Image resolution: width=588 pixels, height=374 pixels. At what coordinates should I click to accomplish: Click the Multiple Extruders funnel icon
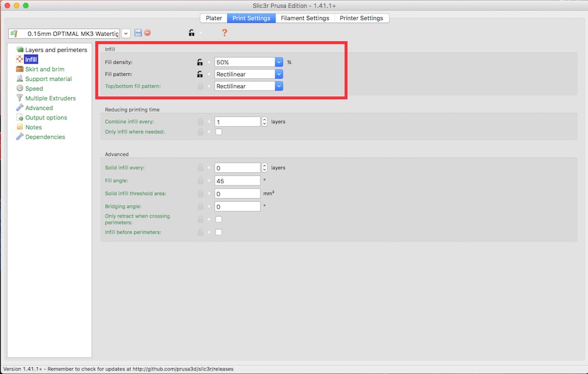(x=20, y=98)
